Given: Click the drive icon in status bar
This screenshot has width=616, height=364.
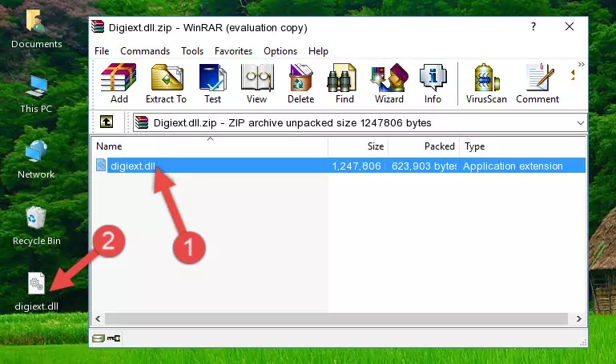Looking at the screenshot, I should pos(99,338).
